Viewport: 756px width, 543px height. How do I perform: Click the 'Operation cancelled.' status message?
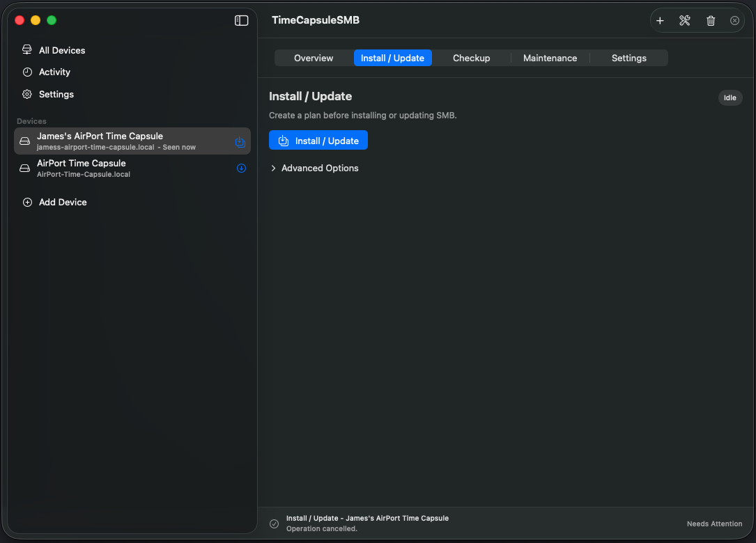tap(322, 528)
